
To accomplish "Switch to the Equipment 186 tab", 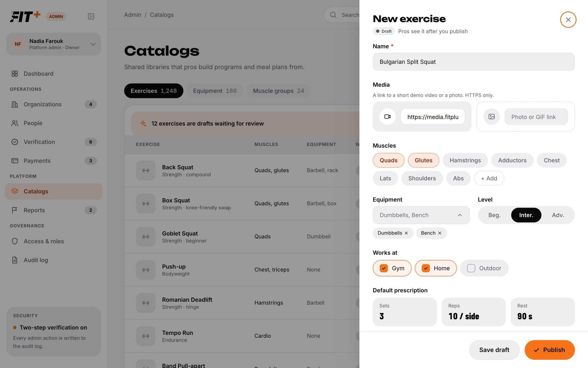I will (x=215, y=91).
